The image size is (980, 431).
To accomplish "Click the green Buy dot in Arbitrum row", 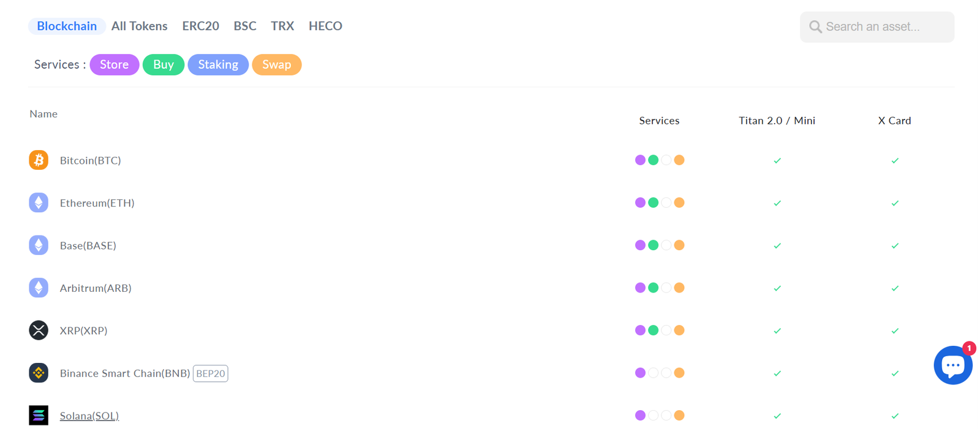I will pyautogui.click(x=654, y=288).
